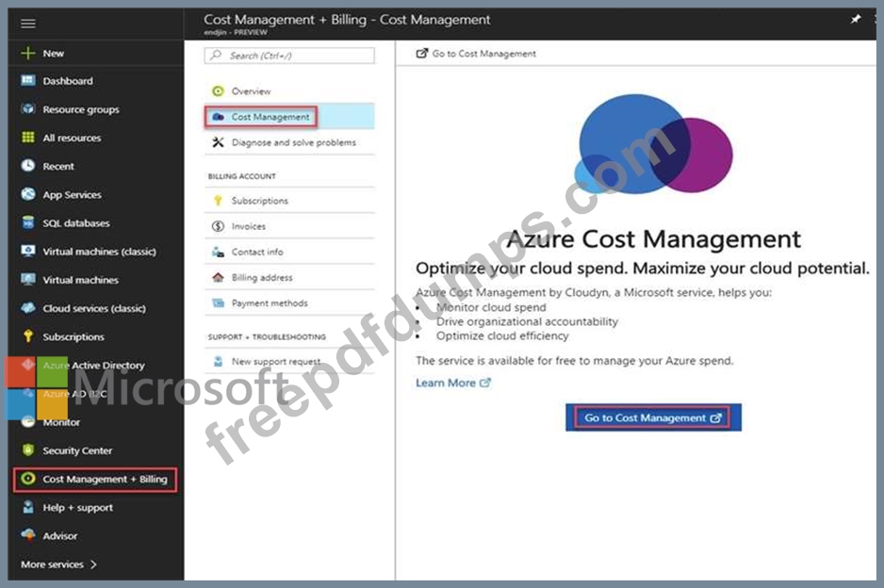The width and height of the screenshot is (884, 588).
Task: Select Diagnose and solve problems item
Action: click(x=289, y=142)
